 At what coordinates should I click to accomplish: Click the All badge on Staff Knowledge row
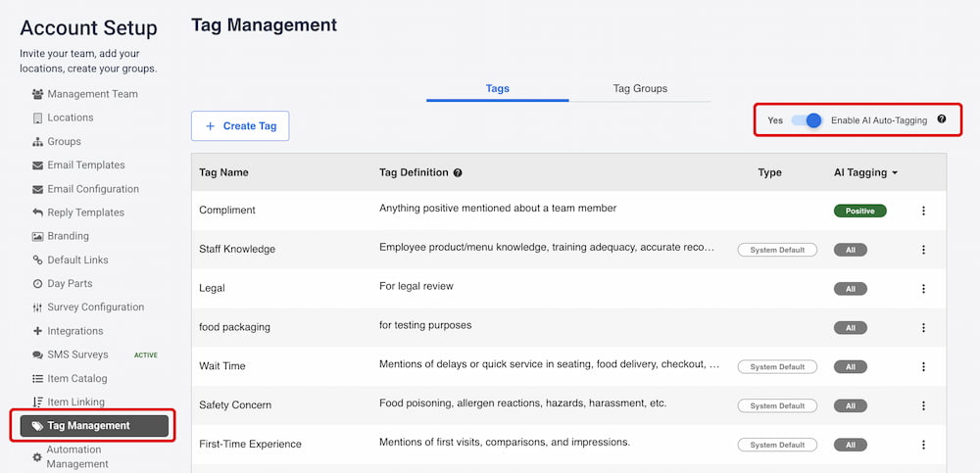pos(850,250)
